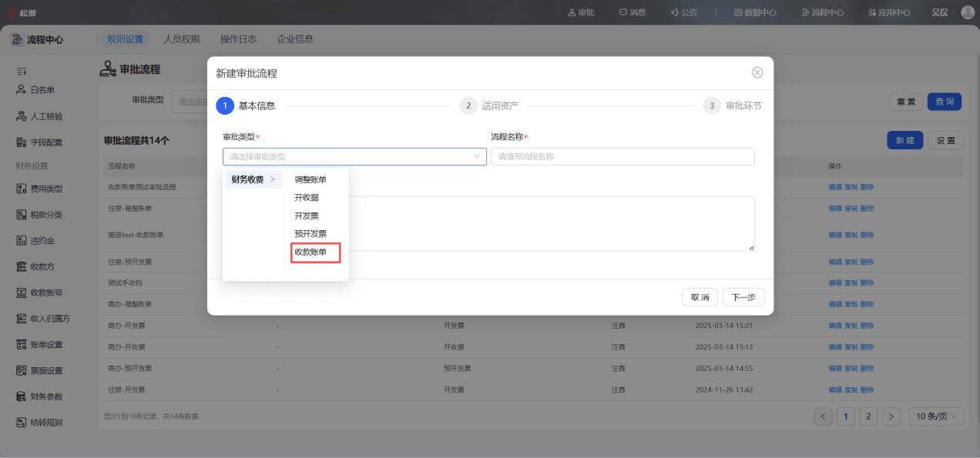Open 白名单 from sidebar icon

point(22,90)
